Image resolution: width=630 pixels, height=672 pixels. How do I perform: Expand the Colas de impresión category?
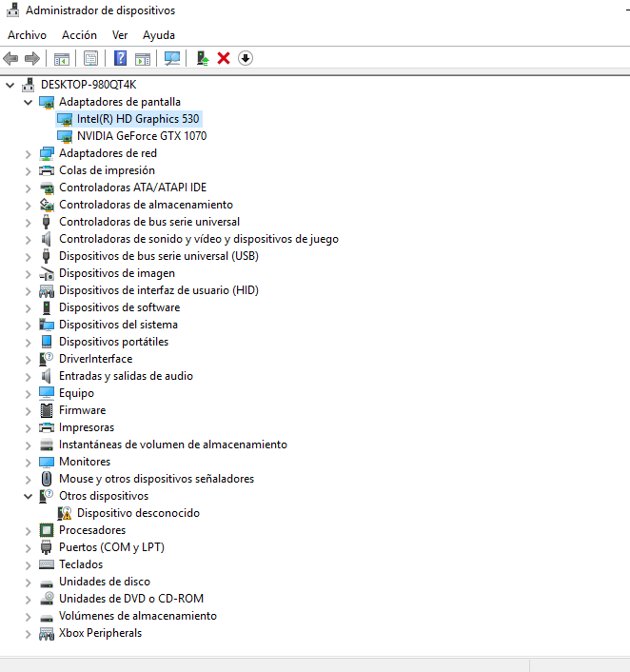pos(29,171)
